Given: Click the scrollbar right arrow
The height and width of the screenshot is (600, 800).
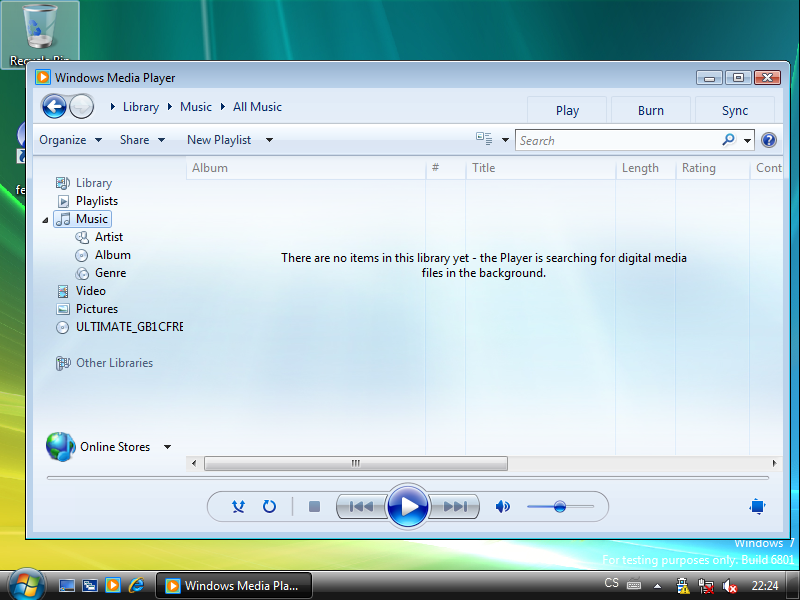Looking at the screenshot, I should point(774,463).
